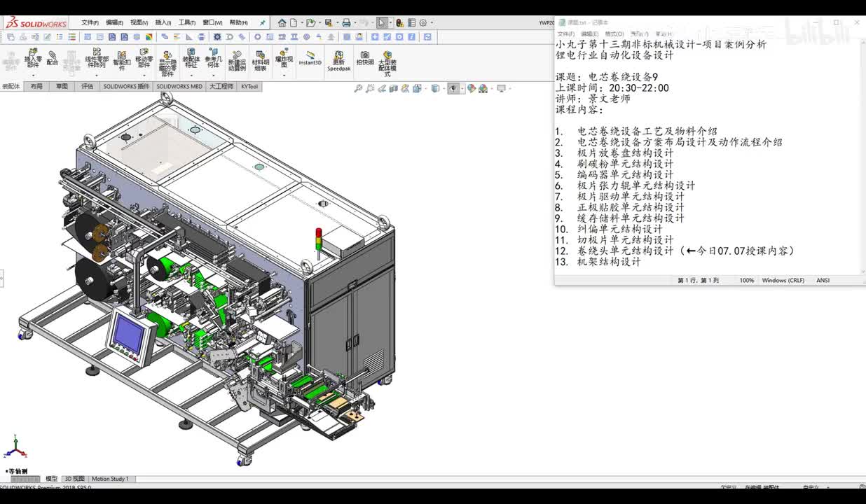Click 显示隐藏的零部件 tool
The height and width of the screenshot is (504, 866).
(167, 63)
